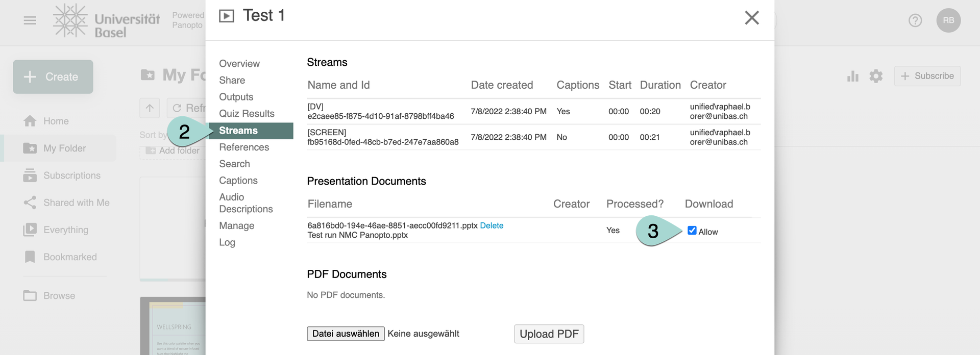The width and height of the screenshot is (980, 355).
Task: Open the Overview tab
Action: tap(239, 64)
